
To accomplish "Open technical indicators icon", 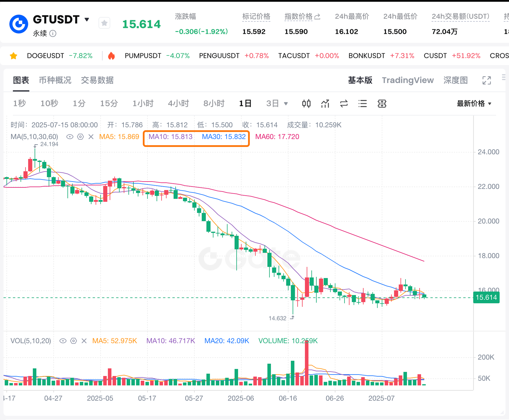I will pyautogui.click(x=325, y=104).
